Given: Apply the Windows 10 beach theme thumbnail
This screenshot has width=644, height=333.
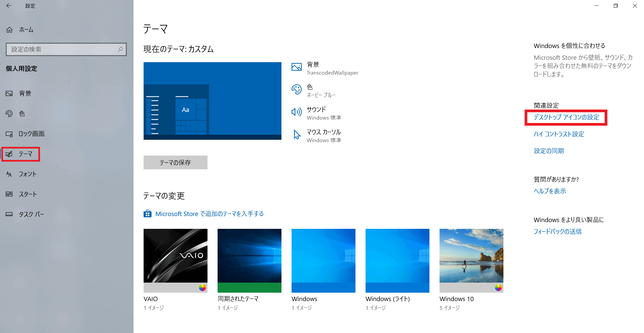Looking at the screenshot, I should (x=471, y=261).
